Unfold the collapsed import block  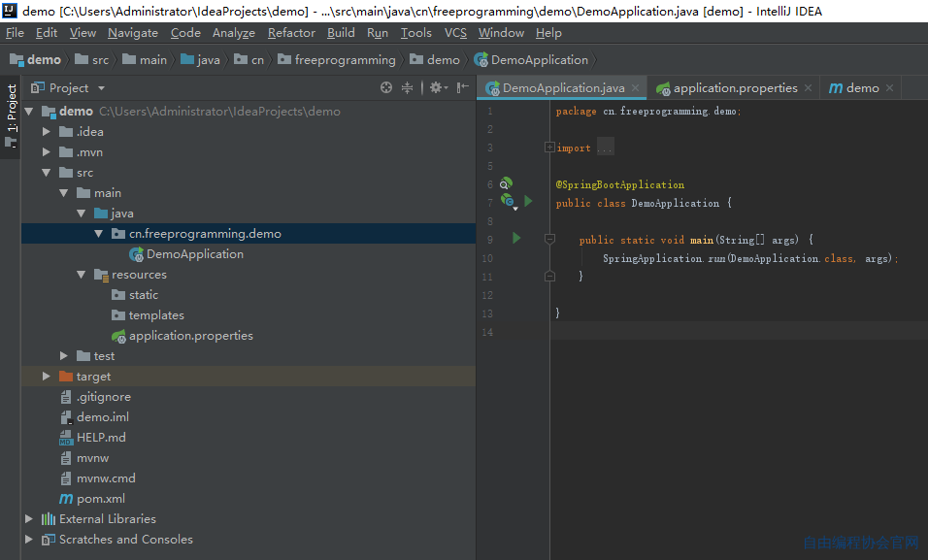pyautogui.click(x=549, y=147)
